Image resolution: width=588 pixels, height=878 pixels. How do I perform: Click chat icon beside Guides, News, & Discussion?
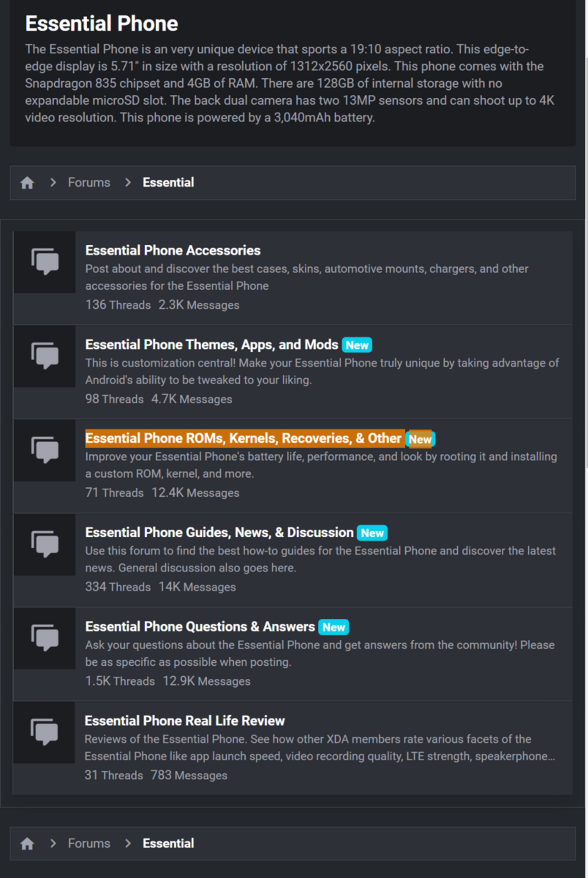(x=45, y=544)
